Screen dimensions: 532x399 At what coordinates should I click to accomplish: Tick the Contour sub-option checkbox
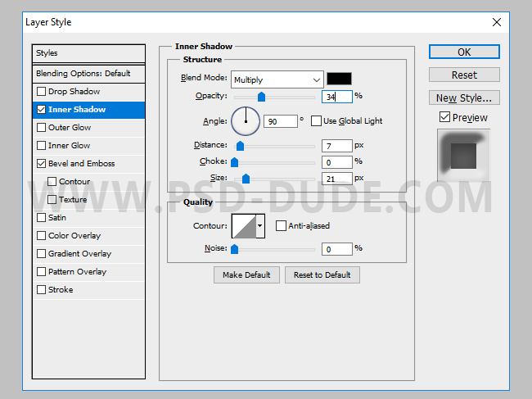coord(52,181)
